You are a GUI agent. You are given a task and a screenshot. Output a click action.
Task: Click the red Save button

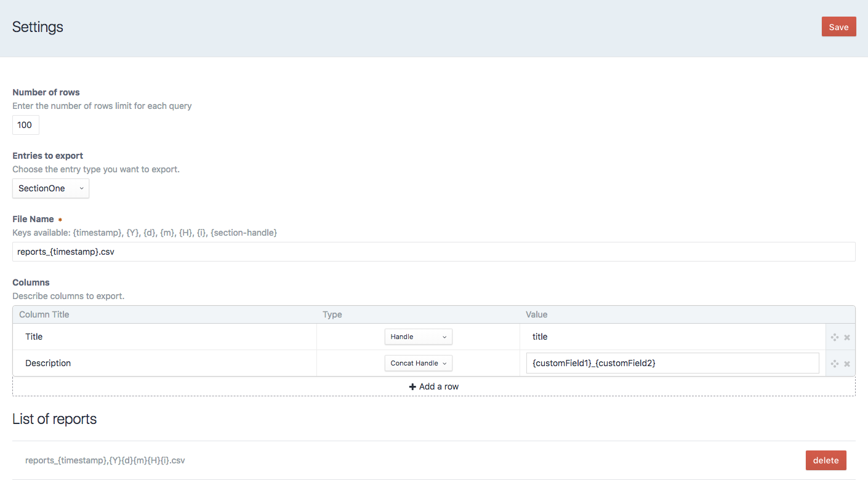pos(838,26)
